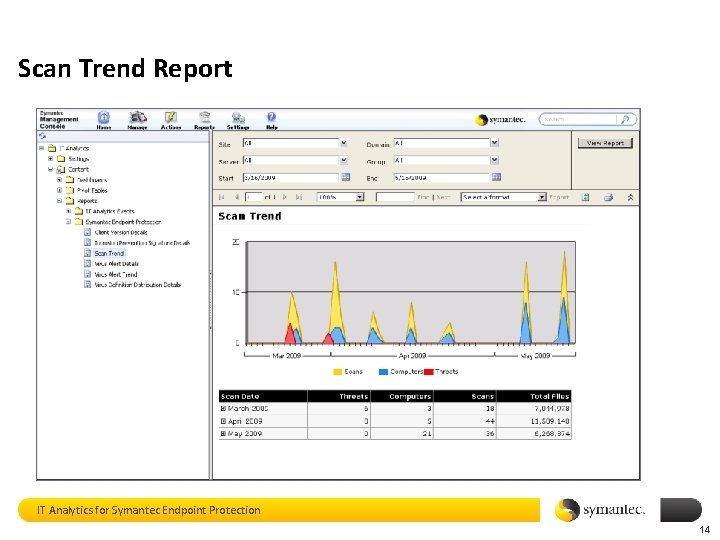Viewport: 720px width, 540px height.
Task: Expand the March 2009 table row
Action: coord(223,408)
